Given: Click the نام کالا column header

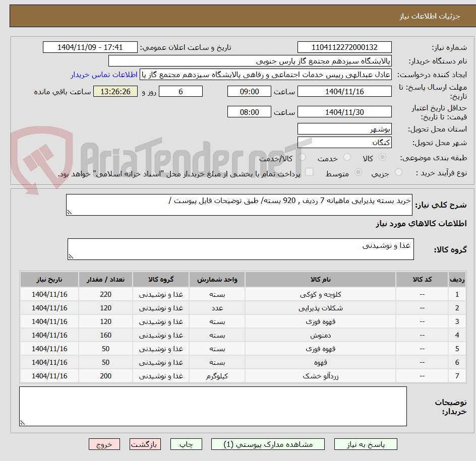Looking at the screenshot, I should (320, 279).
